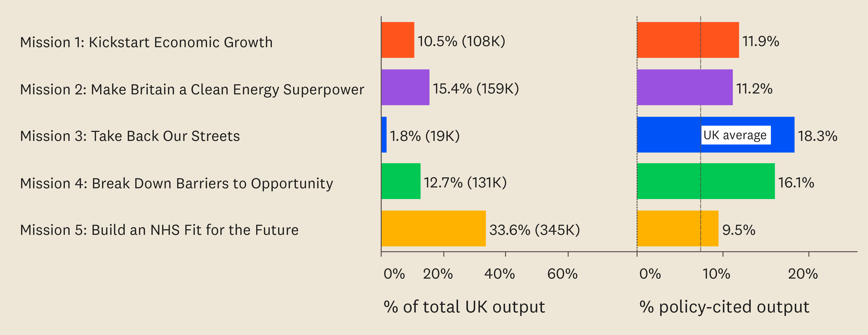This screenshot has height=335, width=868.
Task: Select the "9.5%" policy-cited value label
Action: pos(739,230)
